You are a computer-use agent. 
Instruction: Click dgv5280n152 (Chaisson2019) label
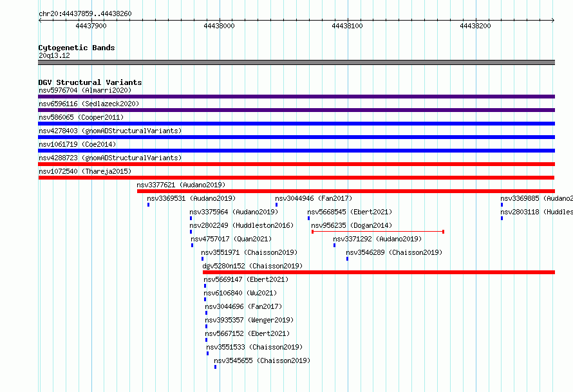pos(252,266)
